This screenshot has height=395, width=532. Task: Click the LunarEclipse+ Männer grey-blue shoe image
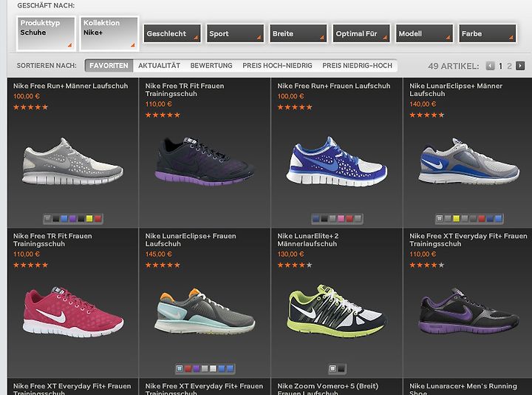468,161
